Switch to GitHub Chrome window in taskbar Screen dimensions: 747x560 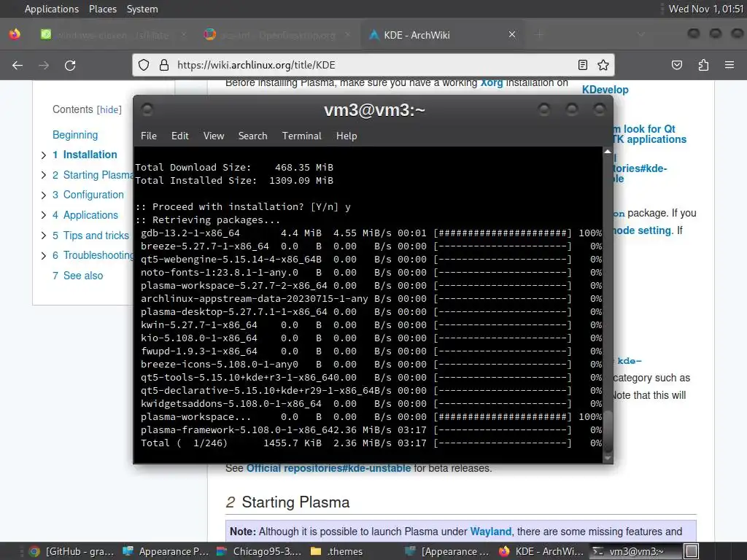pyautogui.click(x=71, y=551)
